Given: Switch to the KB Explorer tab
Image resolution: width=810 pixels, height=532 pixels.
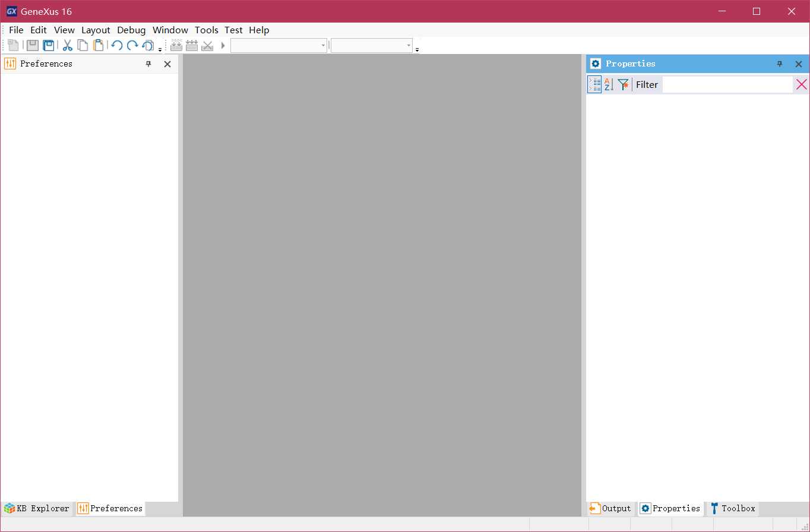Looking at the screenshot, I should 37,508.
